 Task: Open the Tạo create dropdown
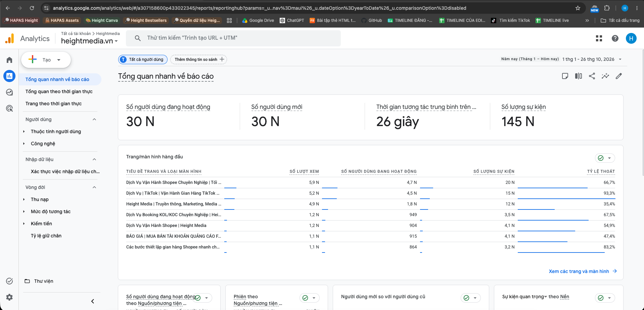(46, 60)
